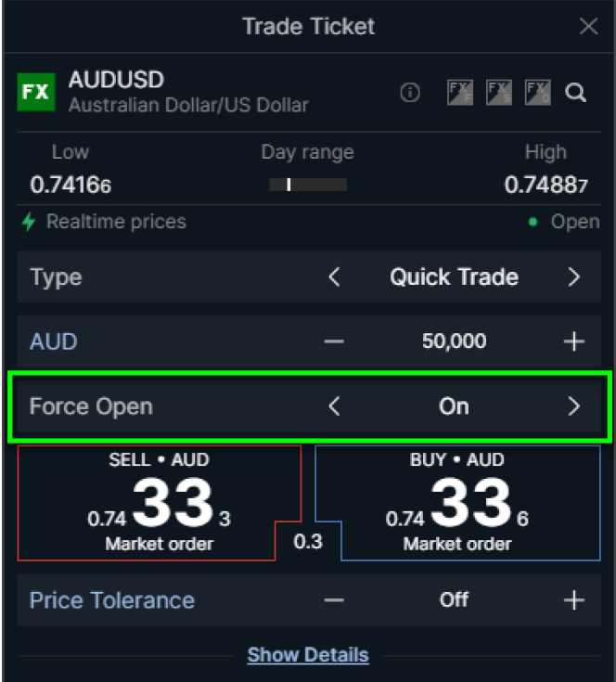Switch Force Open with right chevron

pos(574,406)
